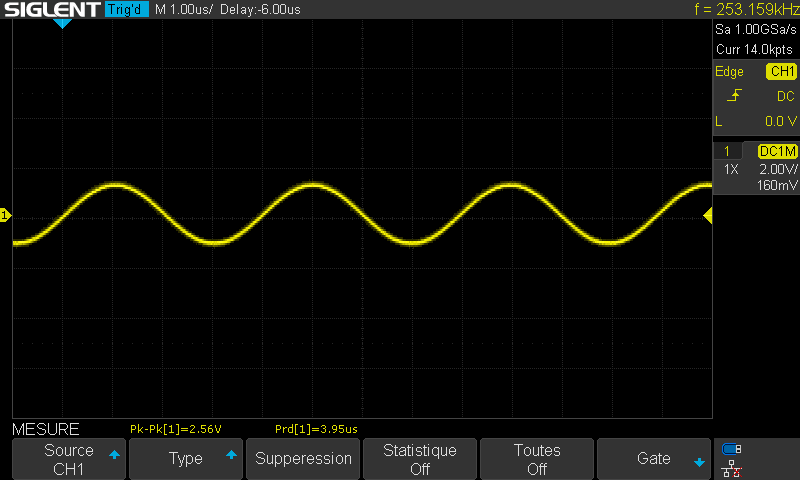Click the USB drive status icon

click(732, 449)
